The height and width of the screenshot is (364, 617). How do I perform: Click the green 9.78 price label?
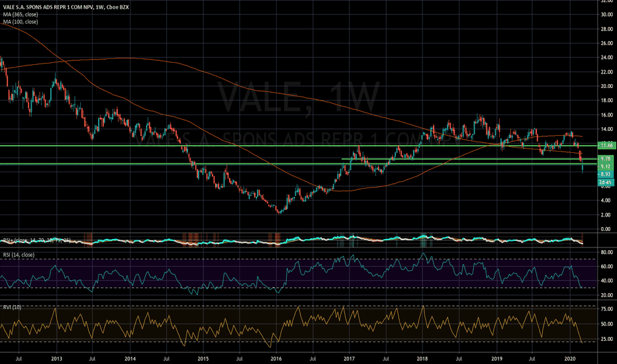606,159
